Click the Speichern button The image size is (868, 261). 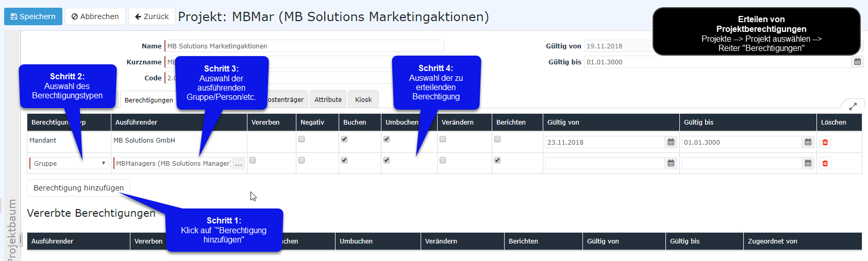tap(33, 16)
